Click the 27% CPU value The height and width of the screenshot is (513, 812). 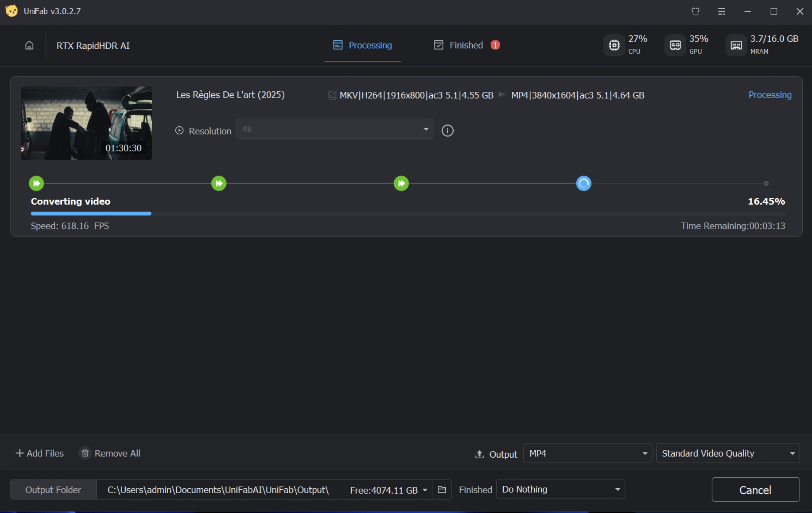click(638, 39)
